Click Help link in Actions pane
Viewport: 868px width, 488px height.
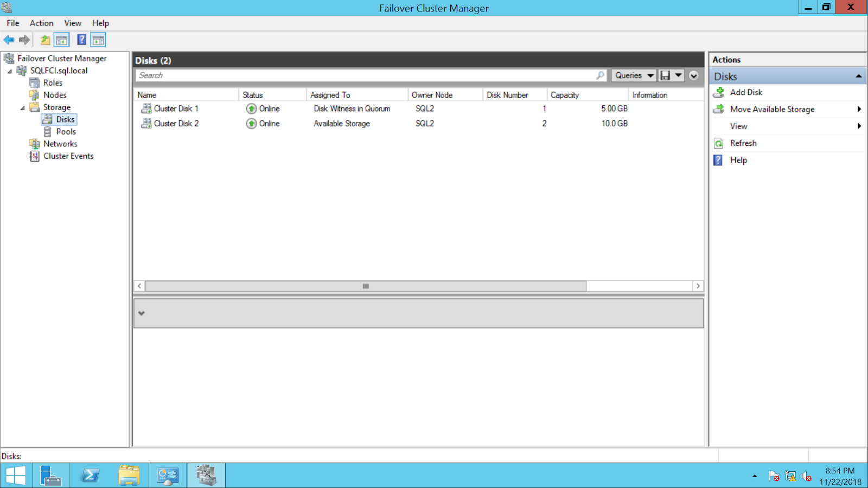click(738, 160)
